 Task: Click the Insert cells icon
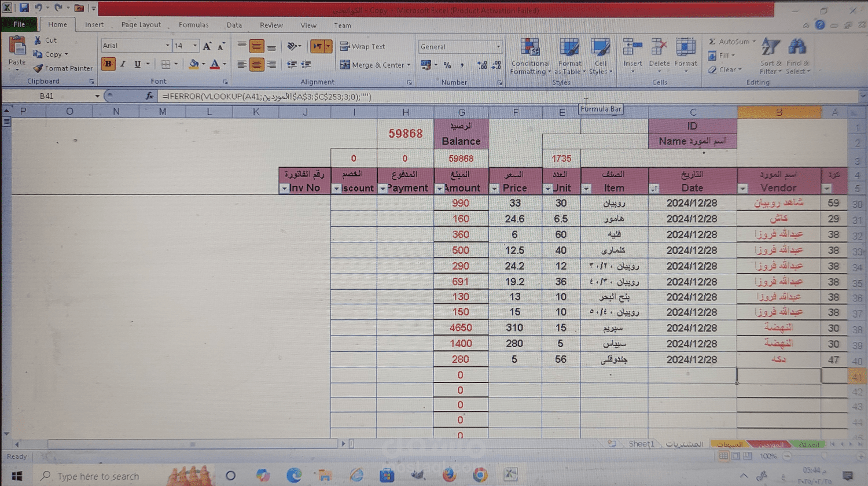632,47
